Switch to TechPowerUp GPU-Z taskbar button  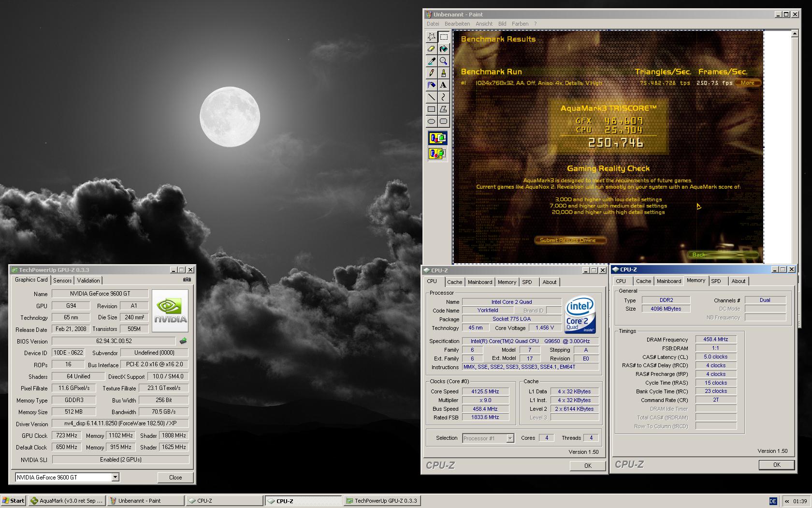pyautogui.click(x=382, y=501)
